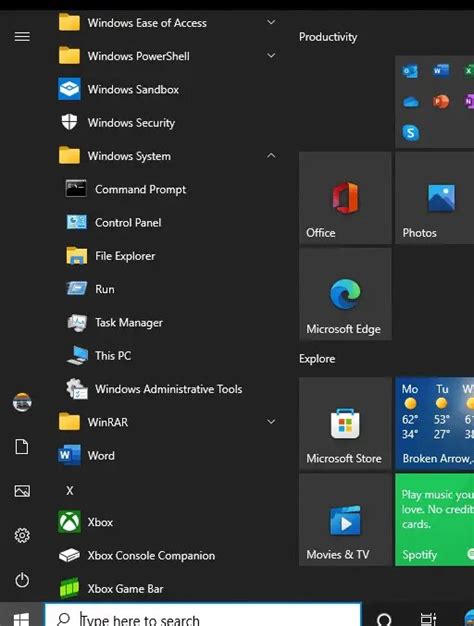Launch the Microsoft Edge tile

(345, 294)
